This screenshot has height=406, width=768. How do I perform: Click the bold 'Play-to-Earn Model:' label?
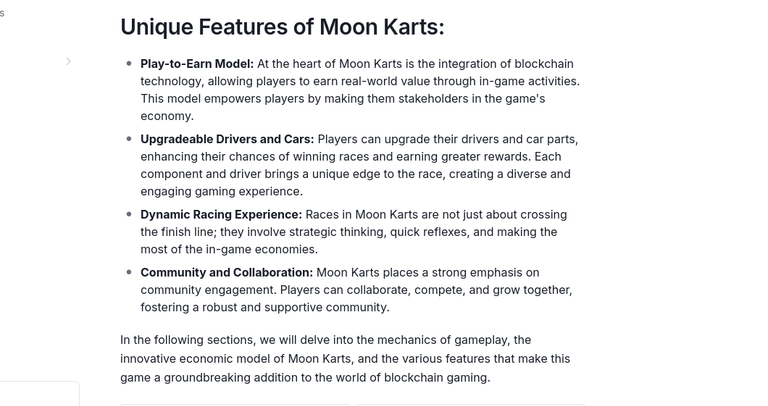(x=197, y=64)
